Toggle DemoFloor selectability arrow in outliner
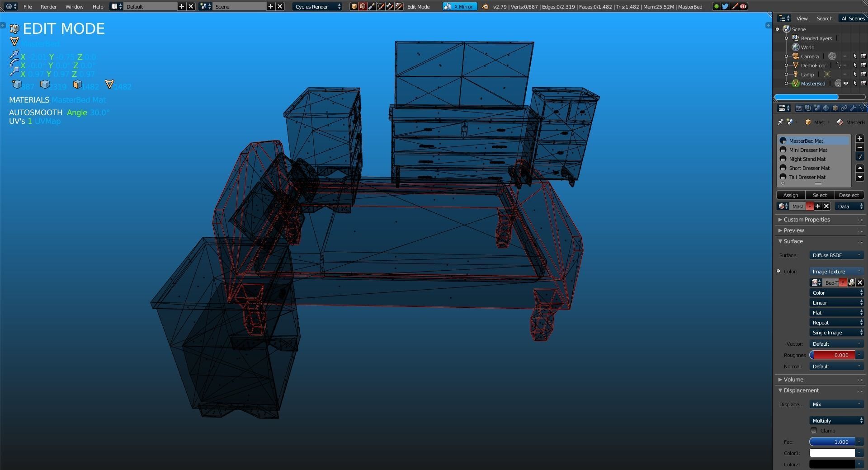Viewport: 868px width, 470px height. click(855, 66)
